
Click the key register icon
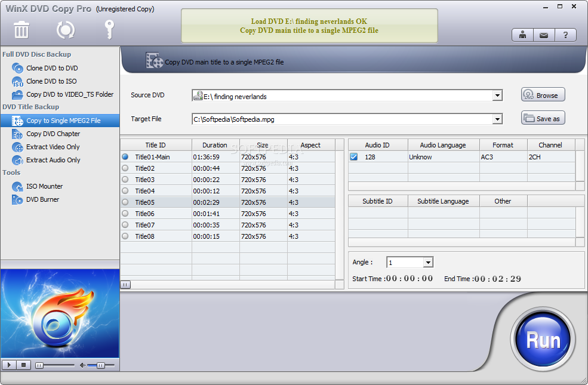109,30
